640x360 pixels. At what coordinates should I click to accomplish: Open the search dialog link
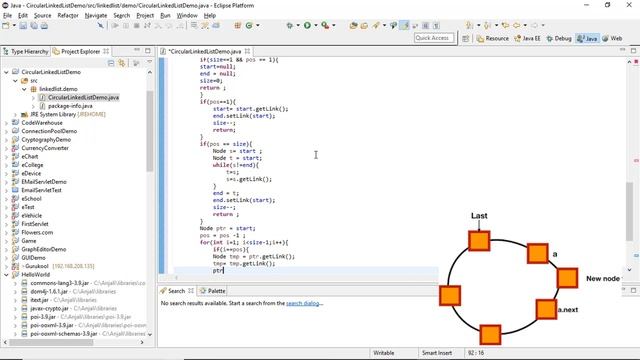click(303, 303)
